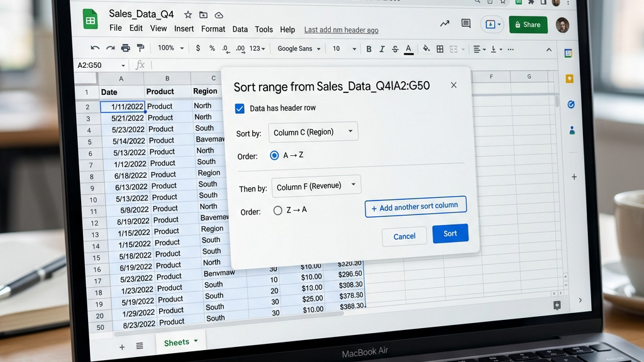Click the blue Sort button

point(450,233)
